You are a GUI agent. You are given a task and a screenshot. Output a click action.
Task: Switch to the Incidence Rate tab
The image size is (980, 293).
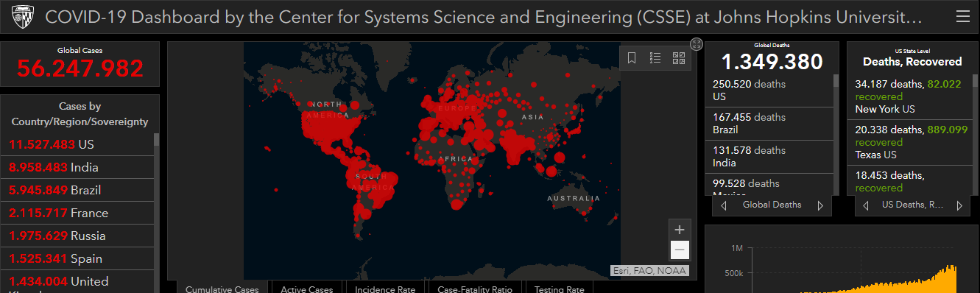click(x=385, y=289)
